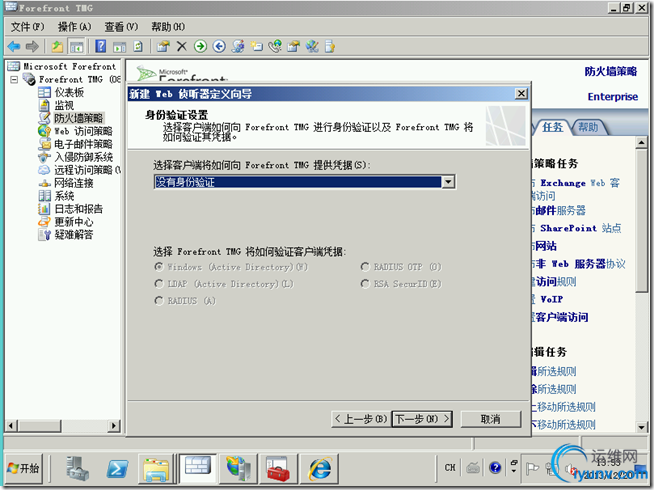Open the 入侵防御系统 node
This screenshot has height=490, width=654.
83,157
